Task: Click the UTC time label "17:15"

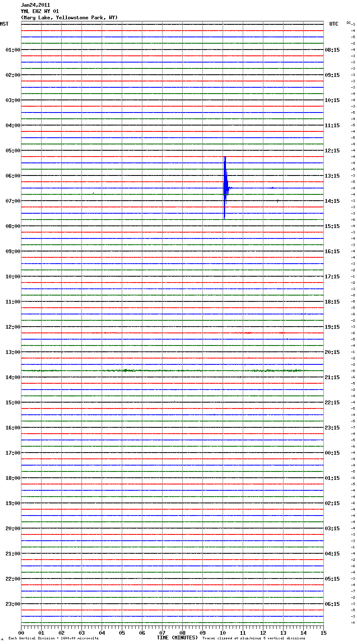Action: pyautogui.click(x=332, y=277)
